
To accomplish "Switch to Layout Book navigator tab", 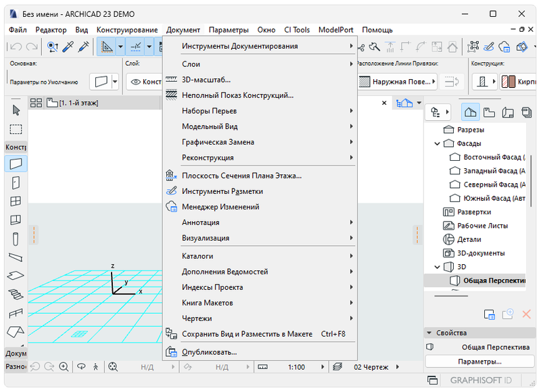I will point(508,112).
